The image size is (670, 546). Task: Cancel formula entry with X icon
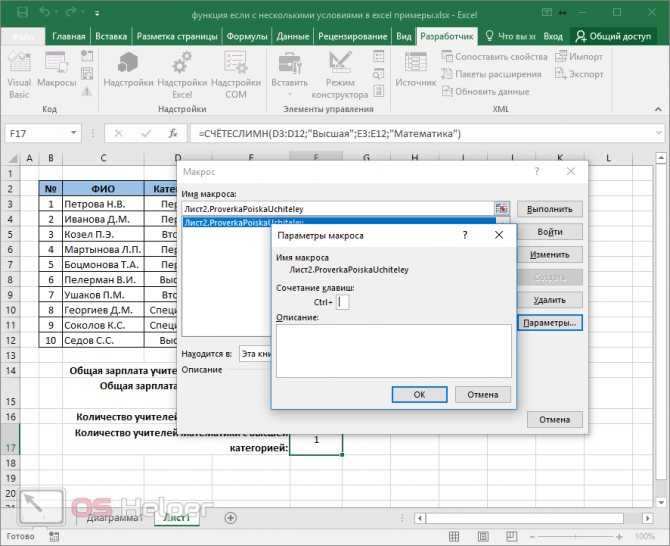pyautogui.click(x=118, y=134)
